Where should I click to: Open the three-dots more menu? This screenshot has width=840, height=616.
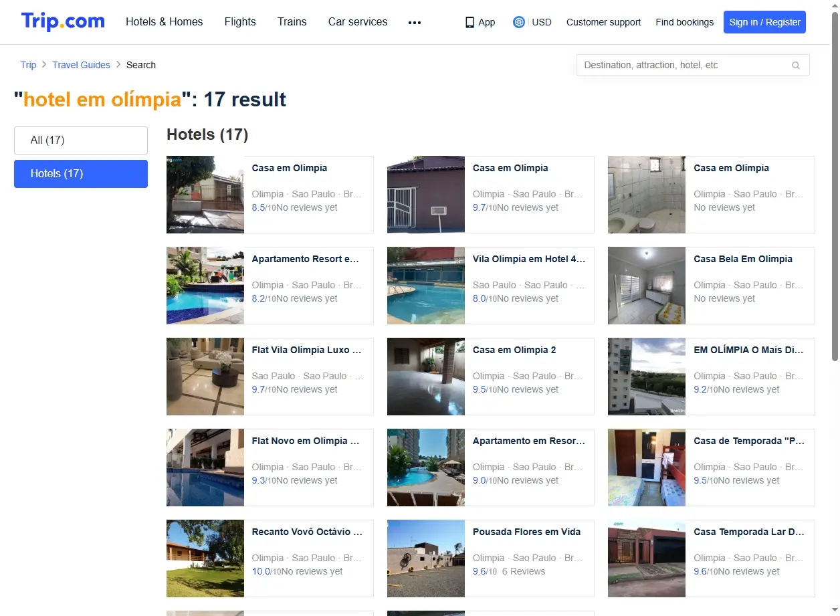point(415,22)
